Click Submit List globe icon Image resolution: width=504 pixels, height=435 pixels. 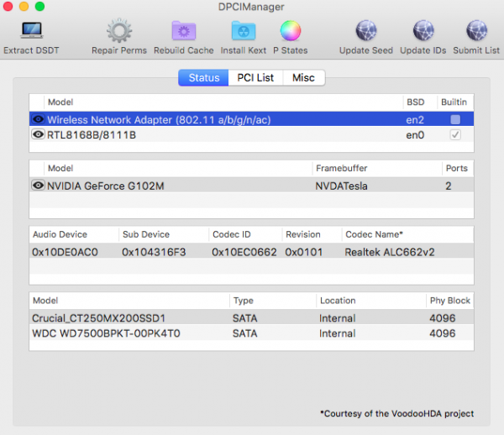(x=476, y=30)
